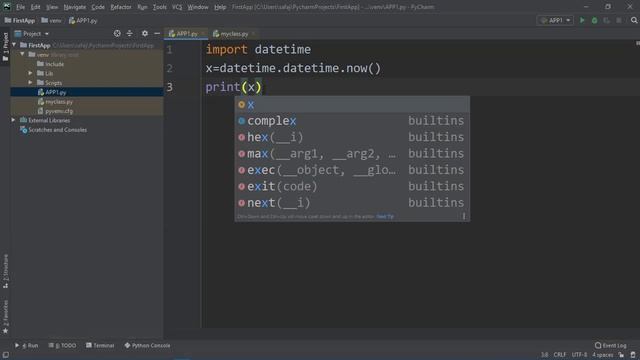Choose hex(__i) completion suggestion
Viewport: 640px width, 360px height.
point(352,137)
